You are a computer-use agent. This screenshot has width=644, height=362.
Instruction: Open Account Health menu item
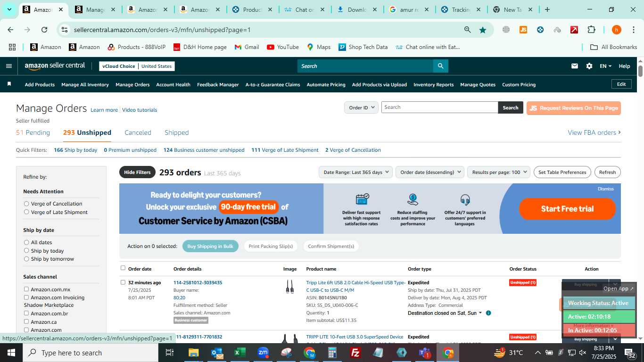click(173, 84)
